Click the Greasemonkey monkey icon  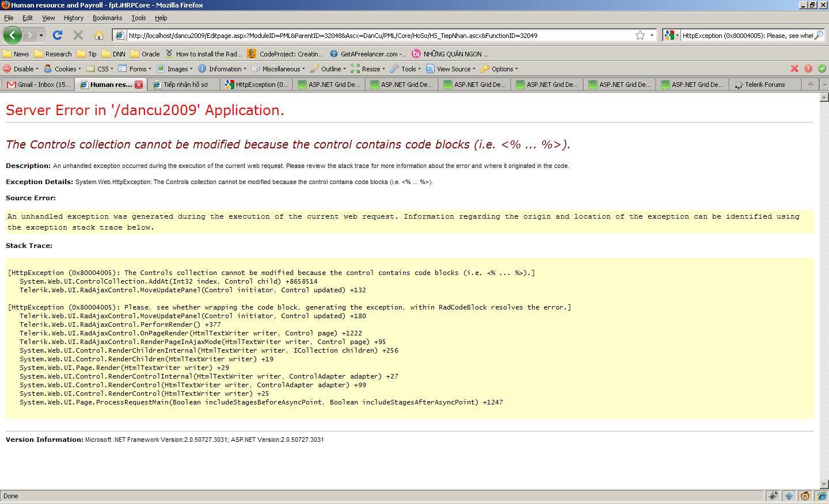805,496
